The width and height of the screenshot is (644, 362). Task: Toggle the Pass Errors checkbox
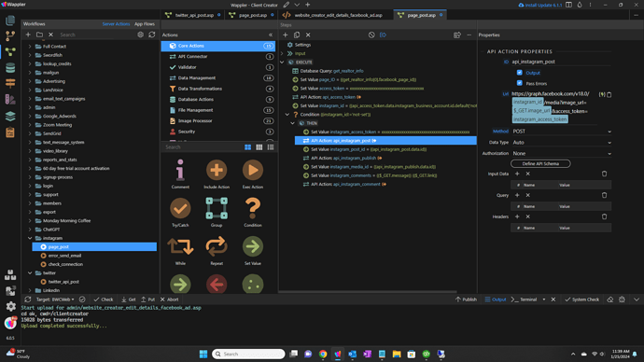coord(520,83)
